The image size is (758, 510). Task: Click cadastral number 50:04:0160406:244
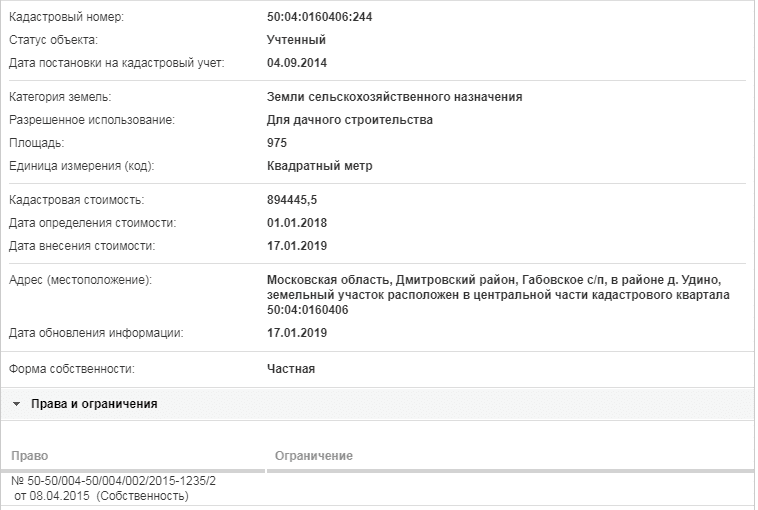[320, 17]
